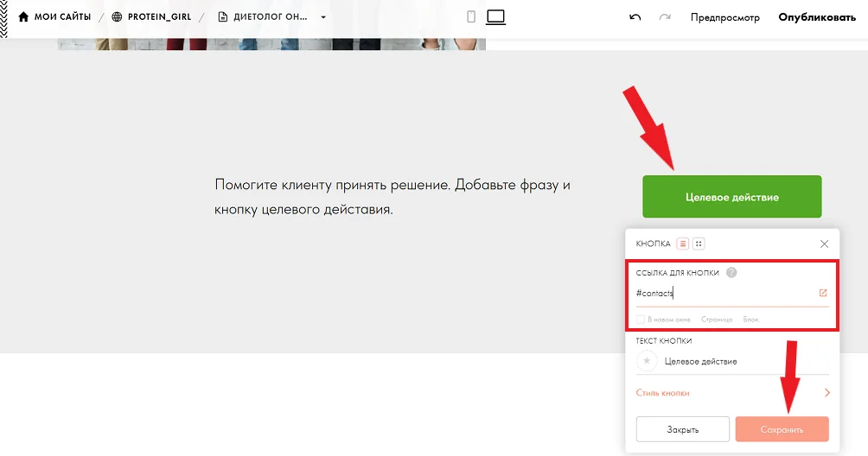Show help for Ссылка для кнопки
This screenshot has height=456, width=868.
[731, 273]
